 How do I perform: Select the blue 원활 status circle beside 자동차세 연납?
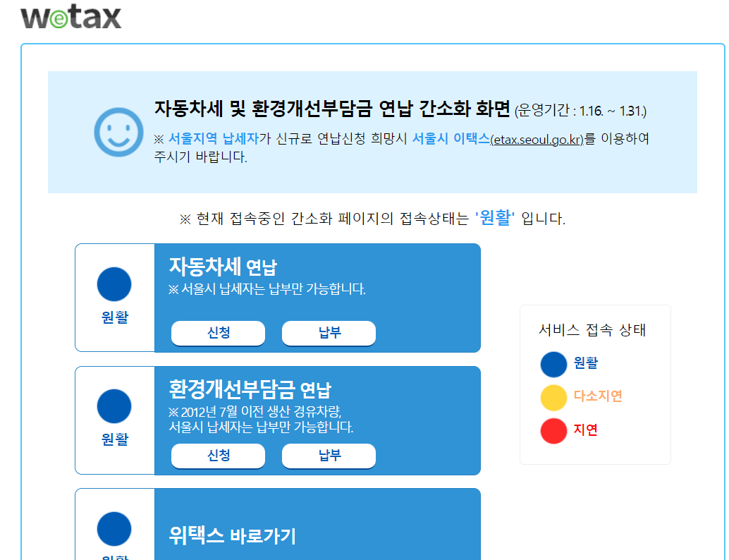(x=114, y=283)
